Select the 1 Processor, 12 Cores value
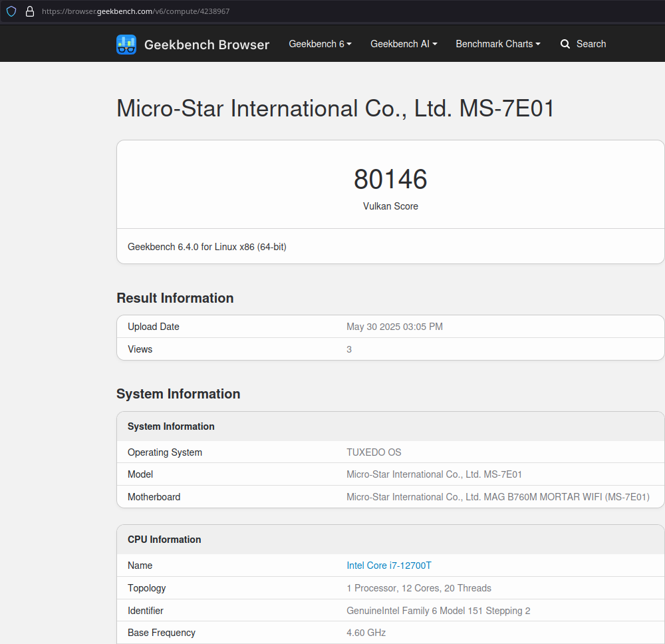Viewport: 665px width, 644px height. [x=419, y=588]
